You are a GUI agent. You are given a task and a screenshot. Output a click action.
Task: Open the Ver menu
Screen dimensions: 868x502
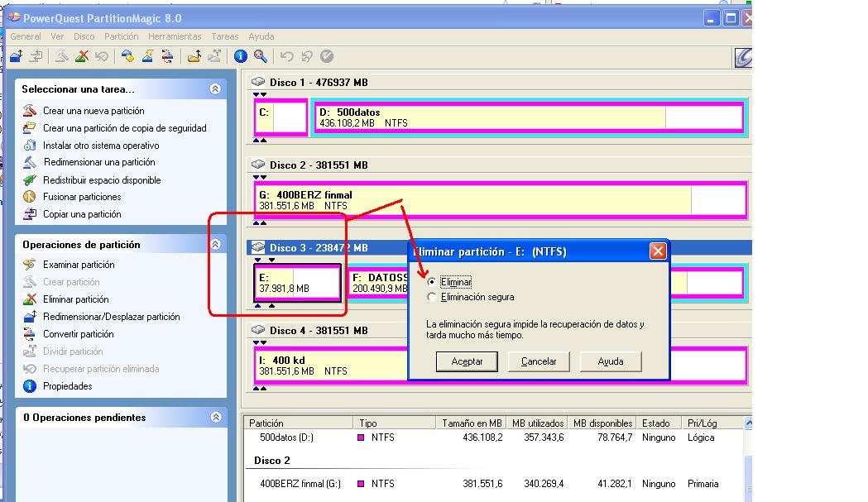click(x=57, y=36)
